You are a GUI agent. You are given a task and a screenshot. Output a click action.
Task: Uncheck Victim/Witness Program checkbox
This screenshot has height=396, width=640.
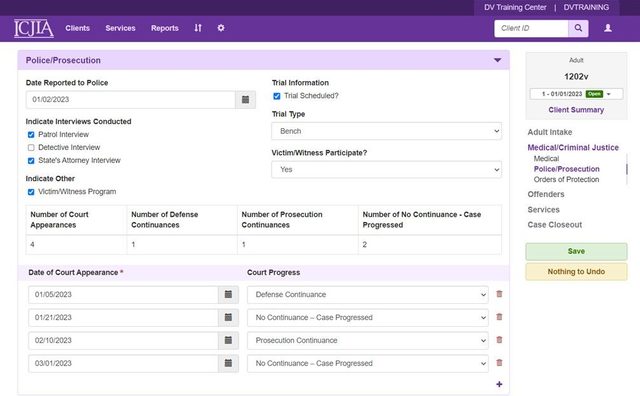coord(31,192)
